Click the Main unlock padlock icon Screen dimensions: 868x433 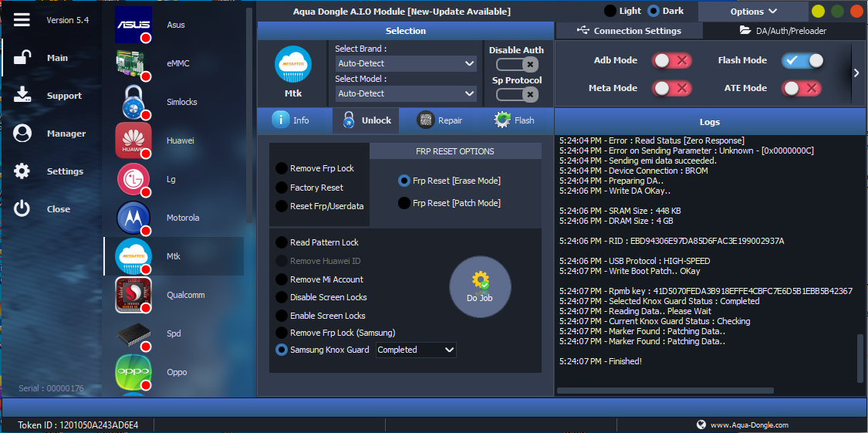22,58
